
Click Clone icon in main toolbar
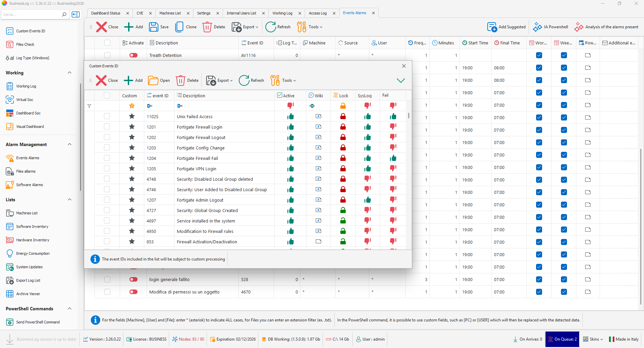[180, 27]
